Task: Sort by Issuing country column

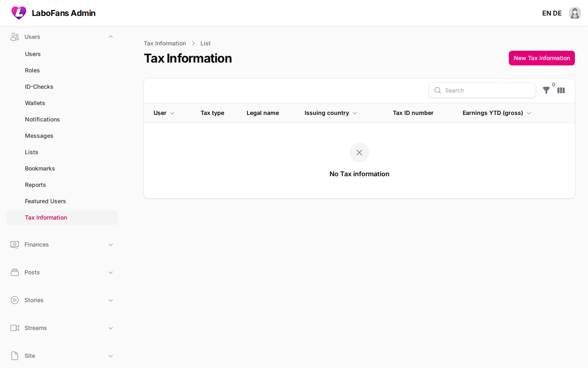Action: [x=331, y=113]
